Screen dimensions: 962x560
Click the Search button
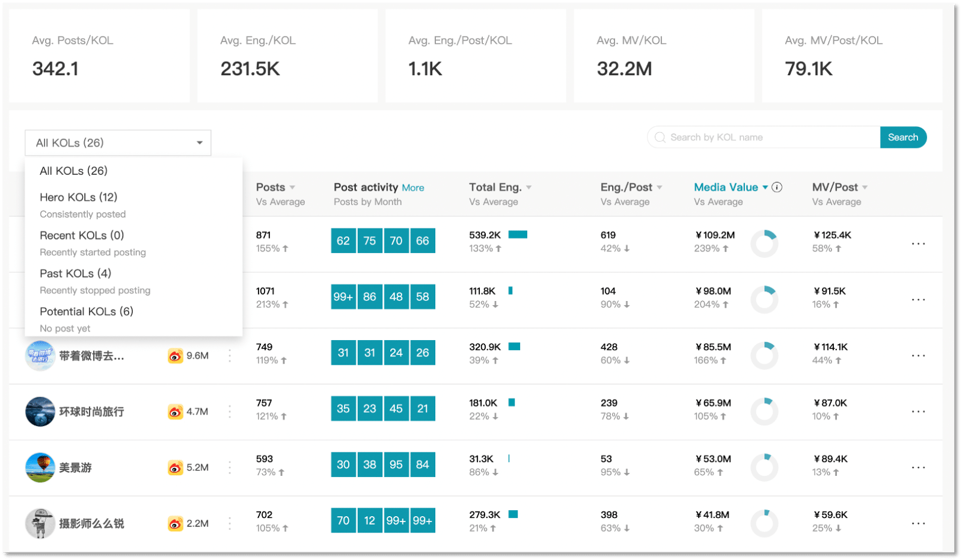point(902,137)
